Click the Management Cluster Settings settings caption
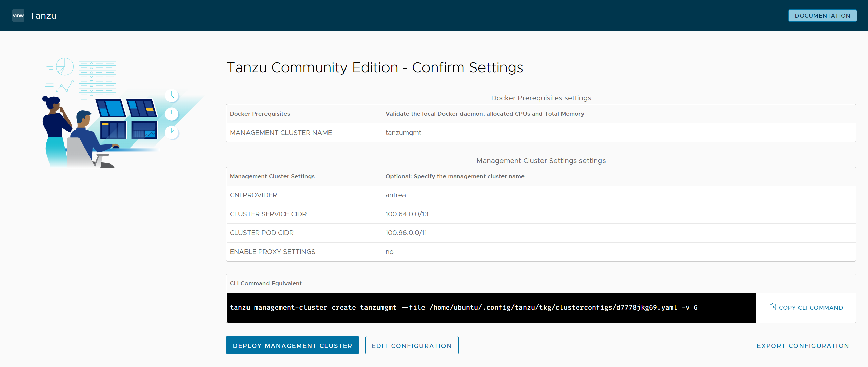The height and width of the screenshot is (367, 868). coord(541,161)
